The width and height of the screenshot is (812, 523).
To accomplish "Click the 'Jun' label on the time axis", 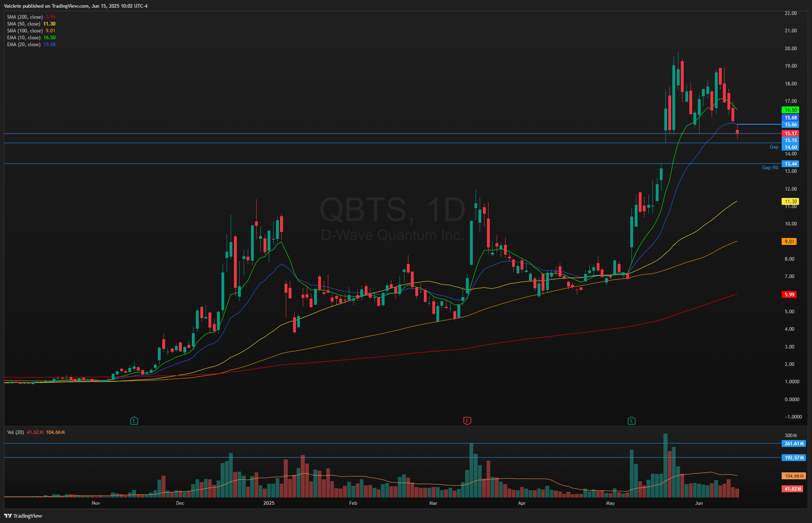I will coord(699,503).
